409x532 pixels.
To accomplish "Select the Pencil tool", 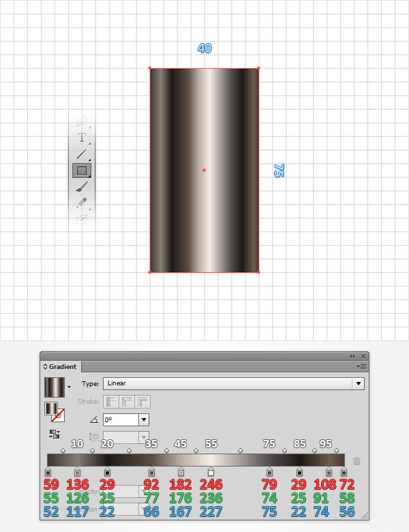I will [82, 203].
